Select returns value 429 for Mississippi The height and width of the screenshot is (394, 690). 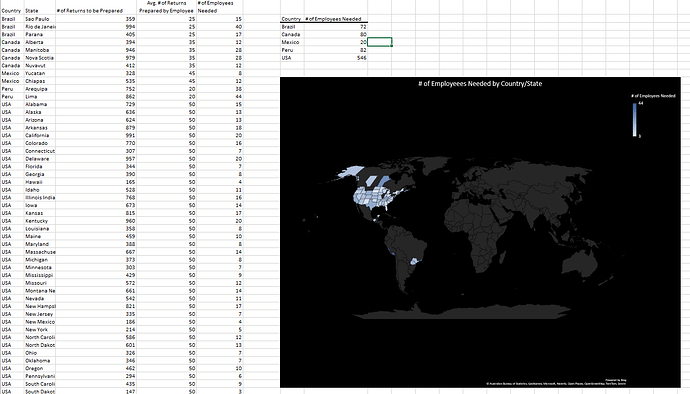pyautogui.click(x=130, y=275)
